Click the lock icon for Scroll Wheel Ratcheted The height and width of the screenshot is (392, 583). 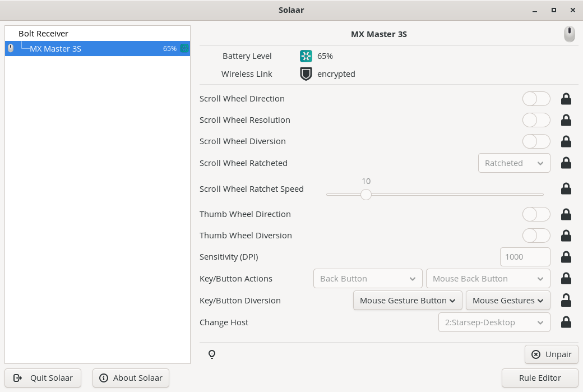pos(566,163)
